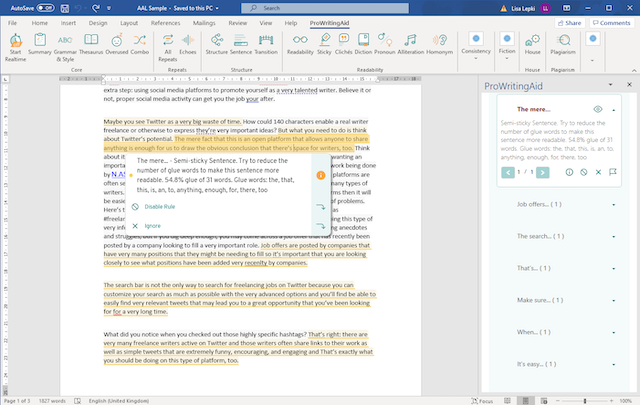640x405 pixels.
Task: Run the Pronoun report
Action: click(384, 45)
